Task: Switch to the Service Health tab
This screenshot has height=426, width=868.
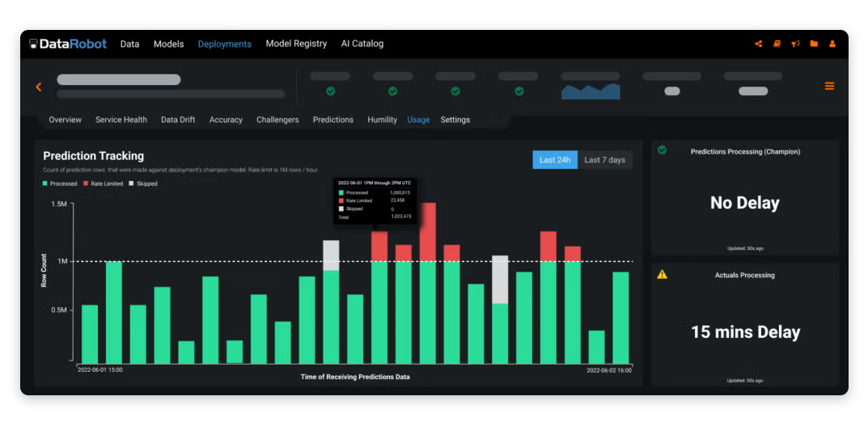Action: tap(121, 120)
